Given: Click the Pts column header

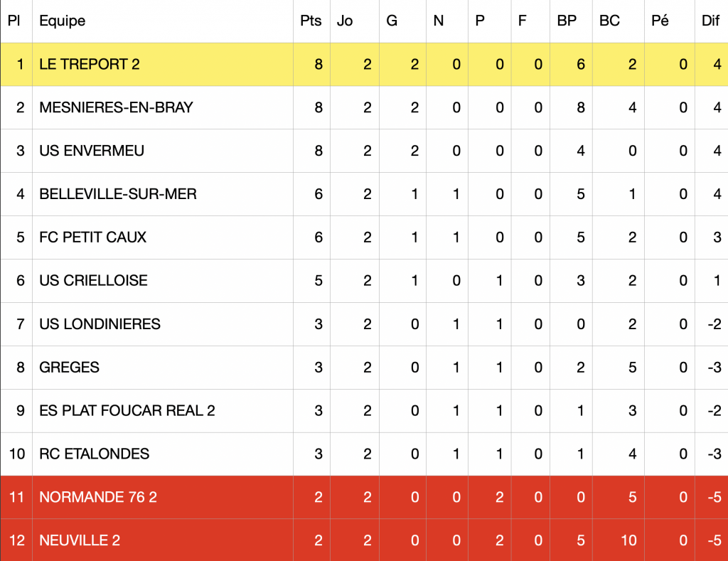Looking at the screenshot, I should (x=311, y=21).
